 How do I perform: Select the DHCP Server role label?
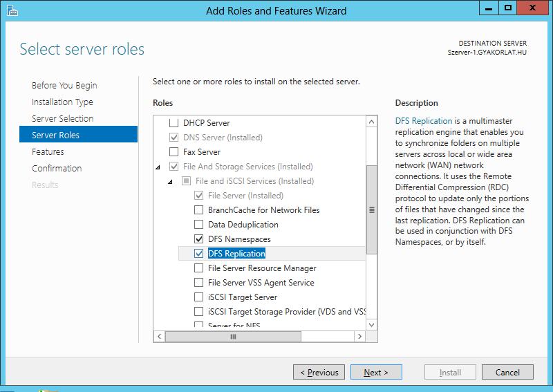(206, 123)
